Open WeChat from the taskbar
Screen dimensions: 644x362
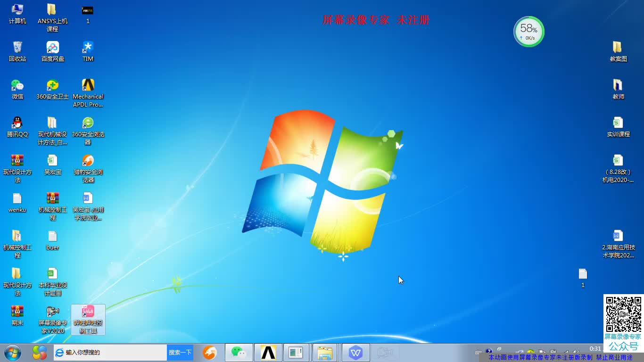pyautogui.click(x=239, y=353)
